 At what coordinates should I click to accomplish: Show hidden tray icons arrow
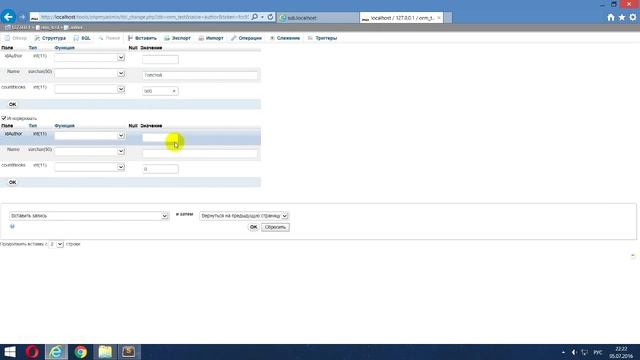pos(563,352)
